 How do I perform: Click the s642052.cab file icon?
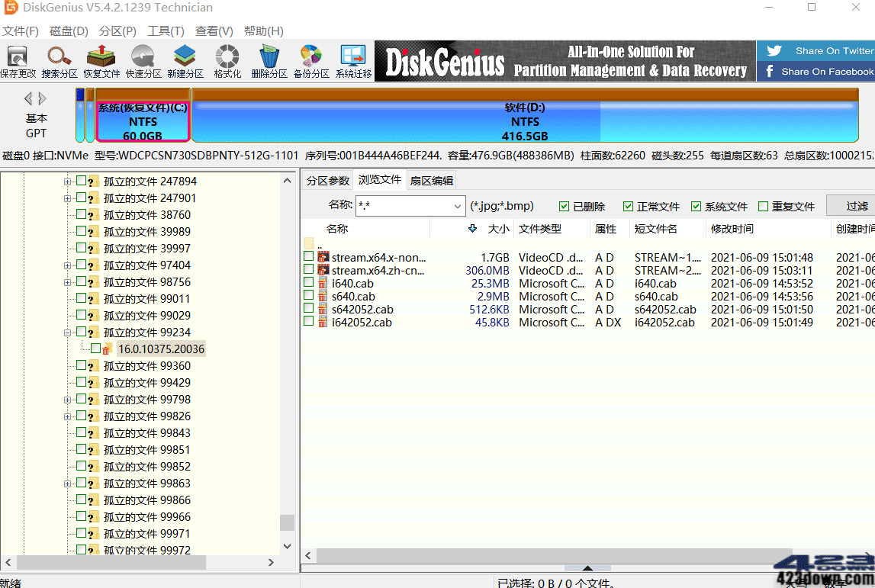(323, 309)
